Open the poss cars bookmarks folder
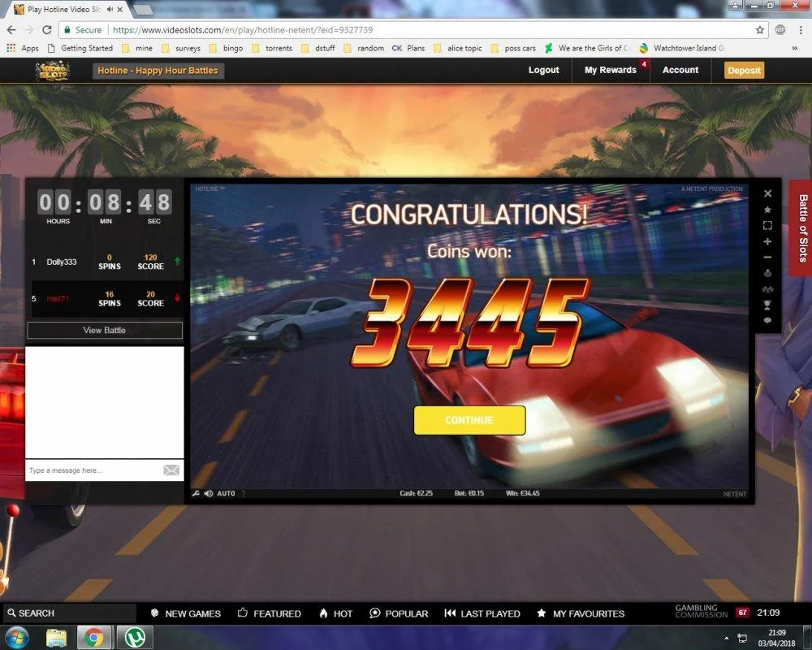The image size is (812, 650). point(514,48)
